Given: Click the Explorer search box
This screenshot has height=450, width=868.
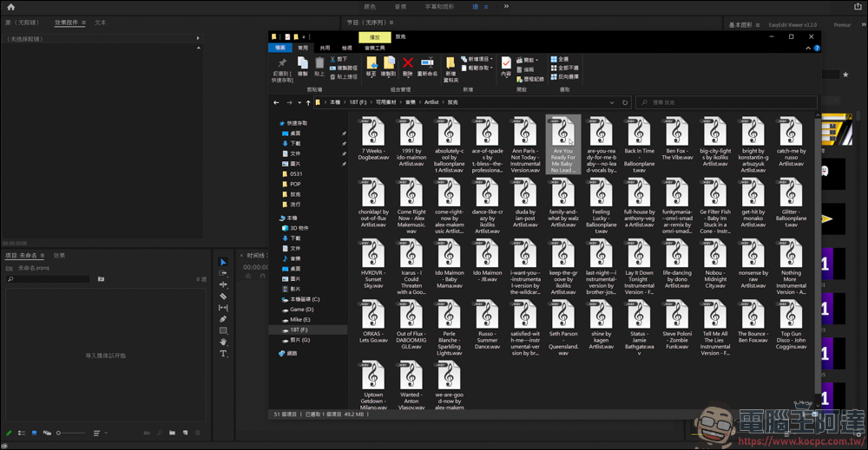Looking at the screenshot, I should [727, 102].
